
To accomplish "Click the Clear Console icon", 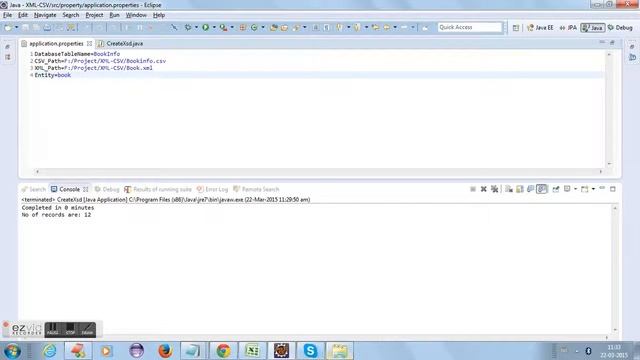I will [x=509, y=189].
